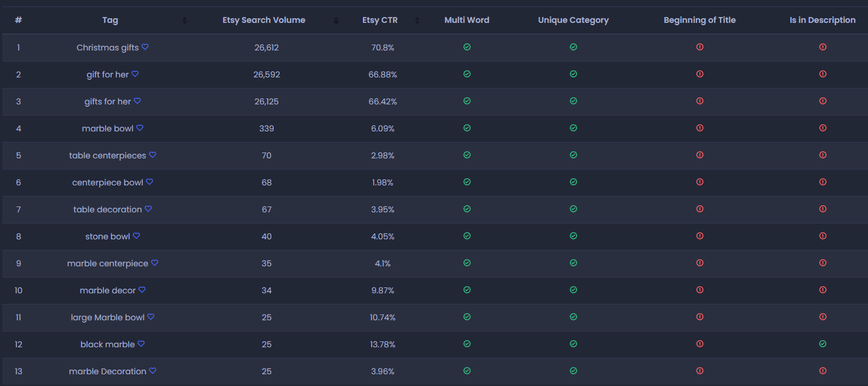868x386 pixels.
Task: Click the '#' column header
Action: (18, 20)
